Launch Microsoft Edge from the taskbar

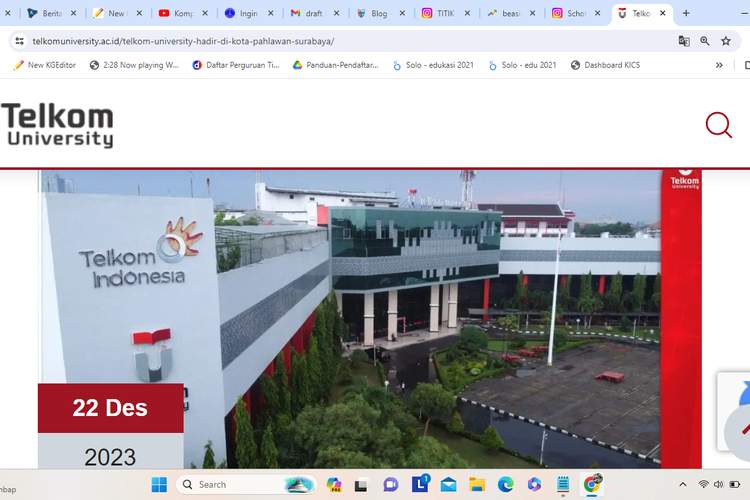506,485
